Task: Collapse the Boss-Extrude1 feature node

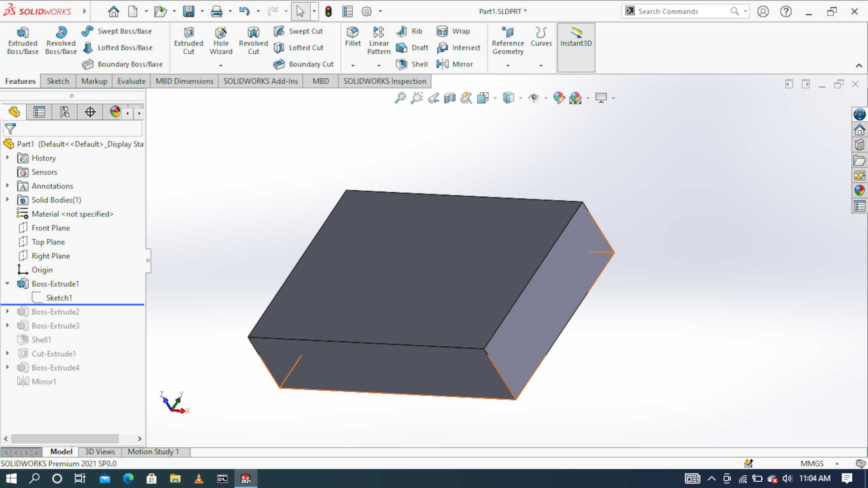Action: point(7,284)
